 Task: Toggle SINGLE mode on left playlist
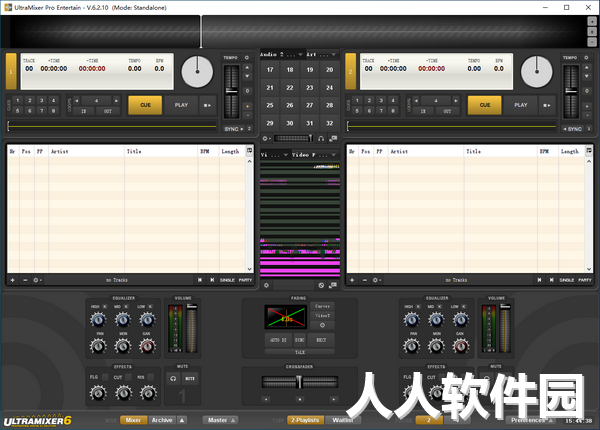click(x=227, y=280)
